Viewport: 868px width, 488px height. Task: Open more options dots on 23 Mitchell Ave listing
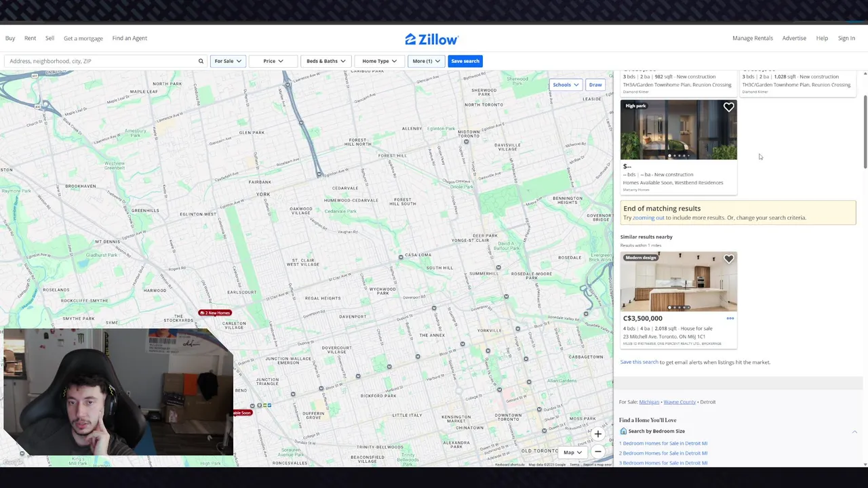(x=730, y=318)
